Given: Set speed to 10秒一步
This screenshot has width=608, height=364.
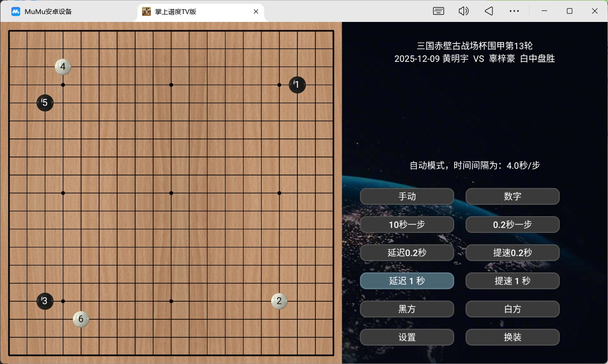Looking at the screenshot, I should click(407, 225).
